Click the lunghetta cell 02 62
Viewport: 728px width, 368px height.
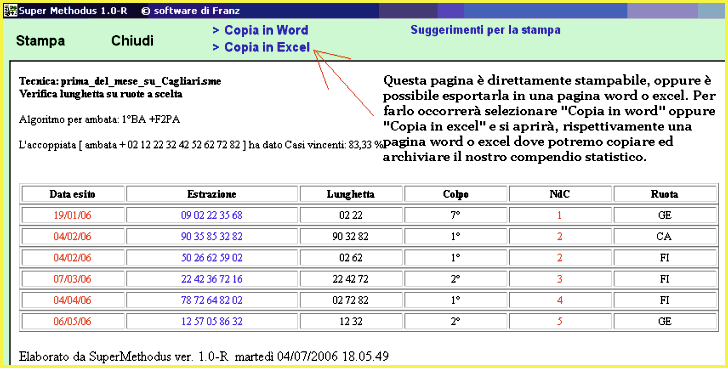point(351,258)
